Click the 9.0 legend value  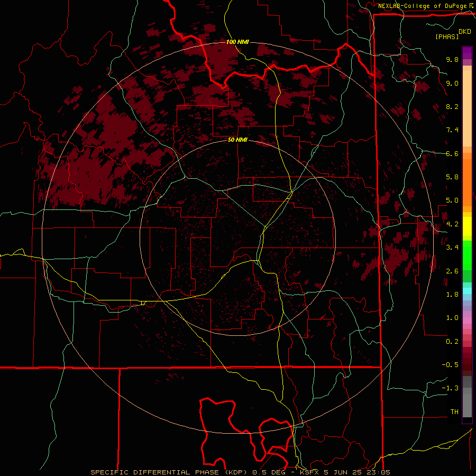pos(452,83)
